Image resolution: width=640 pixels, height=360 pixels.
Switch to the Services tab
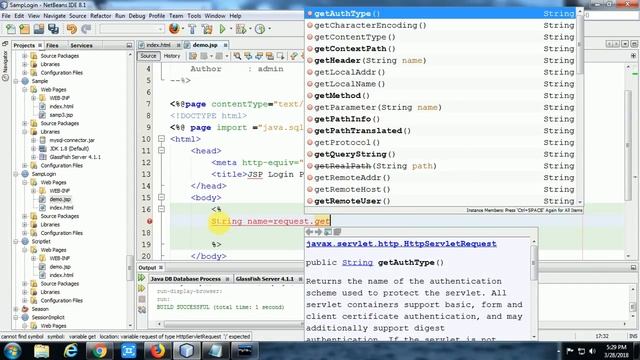(81, 45)
